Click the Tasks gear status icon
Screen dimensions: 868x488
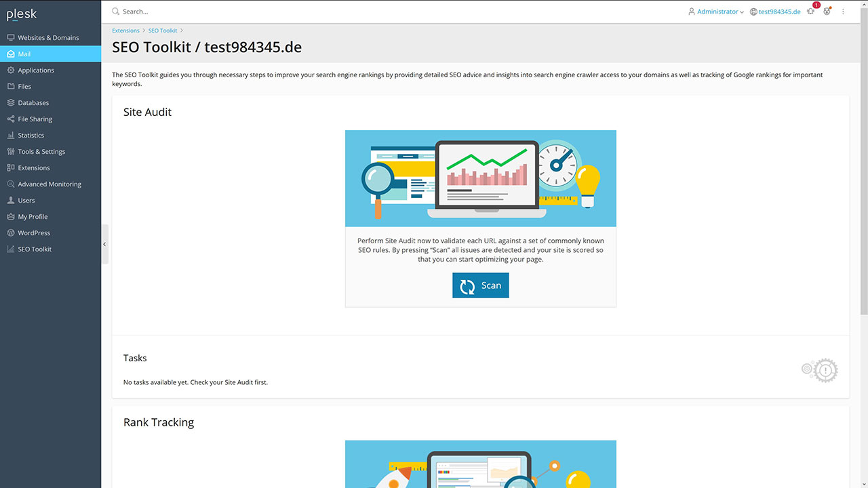[820, 370]
